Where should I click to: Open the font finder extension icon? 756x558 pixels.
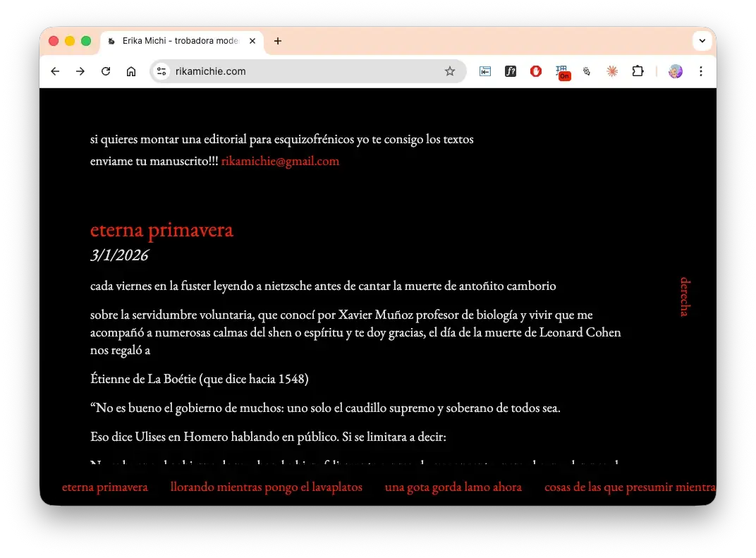[511, 71]
